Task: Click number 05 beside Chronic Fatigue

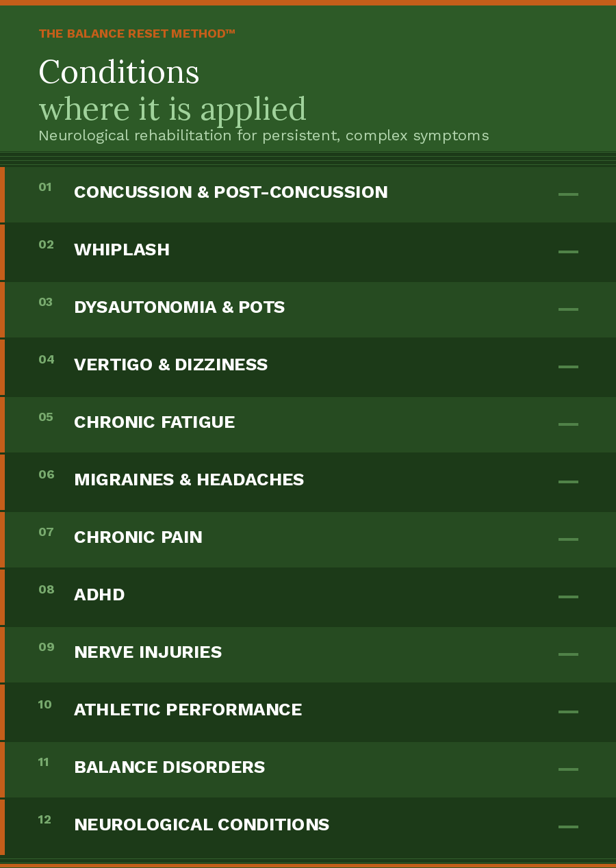Action: [x=46, y=417]
